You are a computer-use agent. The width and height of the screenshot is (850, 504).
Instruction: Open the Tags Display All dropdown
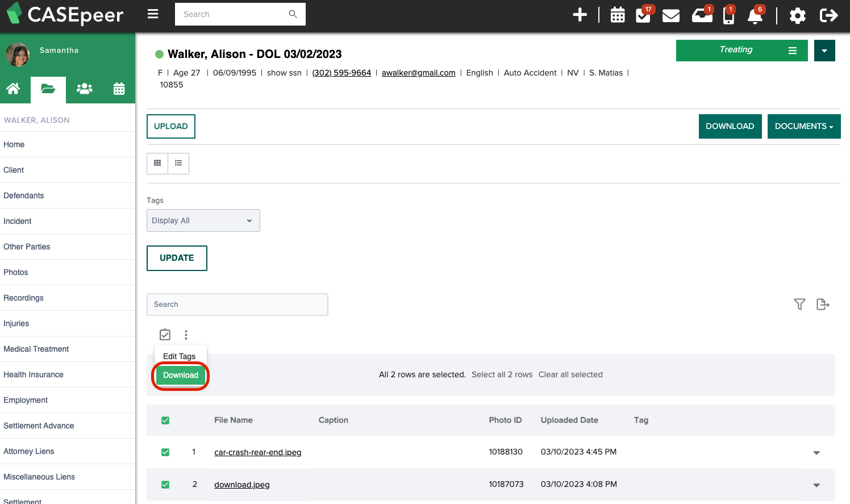203,220
